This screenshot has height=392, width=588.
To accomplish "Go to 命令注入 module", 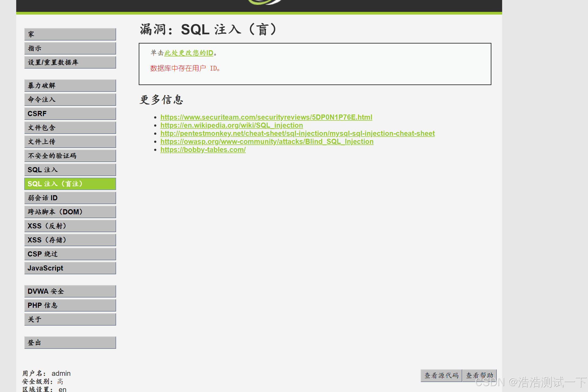I will tap(70, 100).
